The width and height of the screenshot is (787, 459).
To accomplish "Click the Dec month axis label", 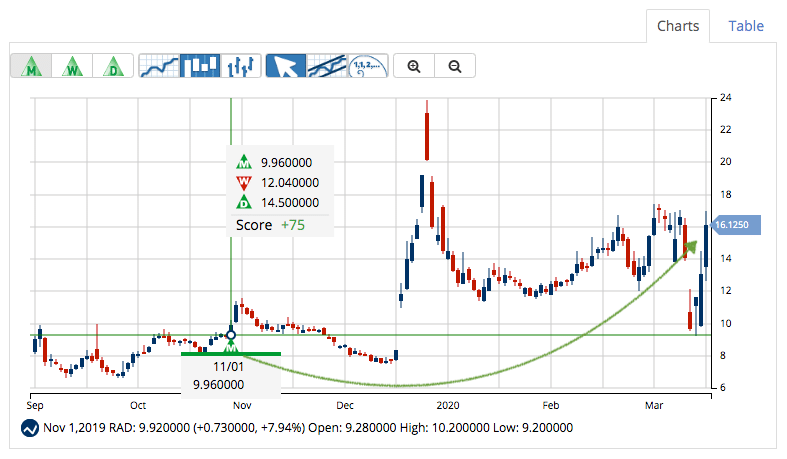I will click(345, 405).
